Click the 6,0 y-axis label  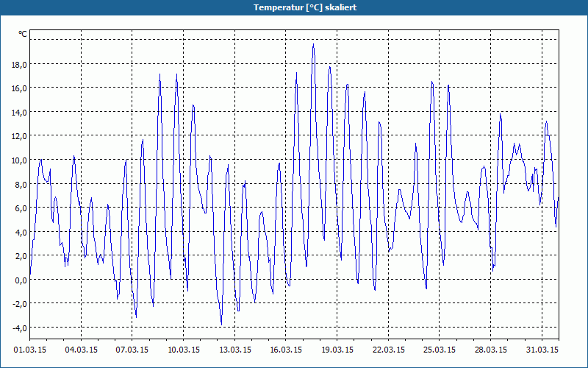coord(21,208)
